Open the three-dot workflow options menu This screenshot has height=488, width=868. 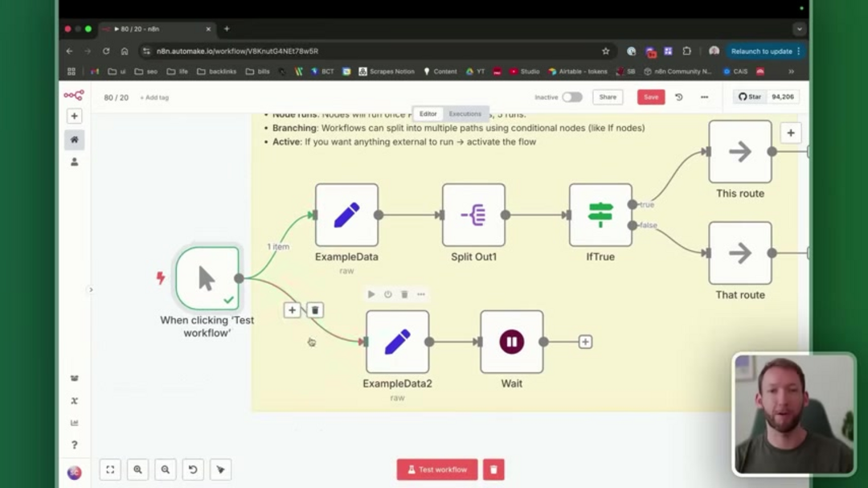704,97
